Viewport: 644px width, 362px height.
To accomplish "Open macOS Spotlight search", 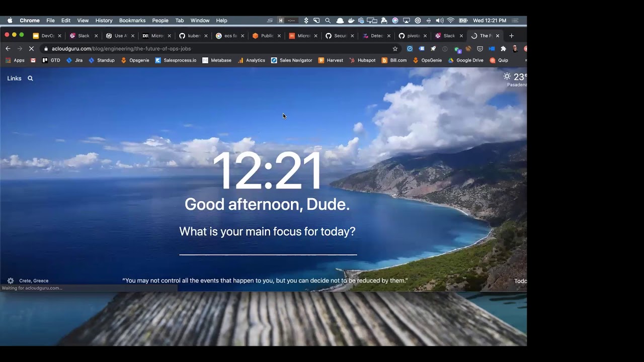I will [328, 21].
